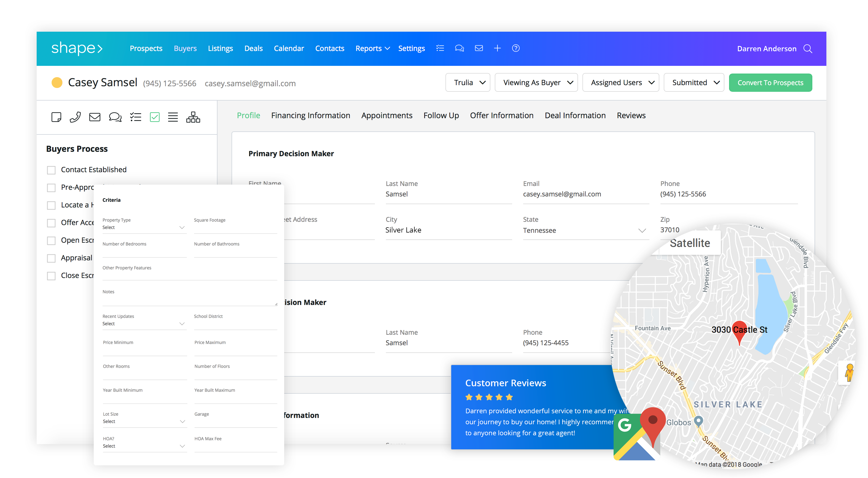Open the Assigned Users dropdown

pyautogui.click(x=620, y=83)
